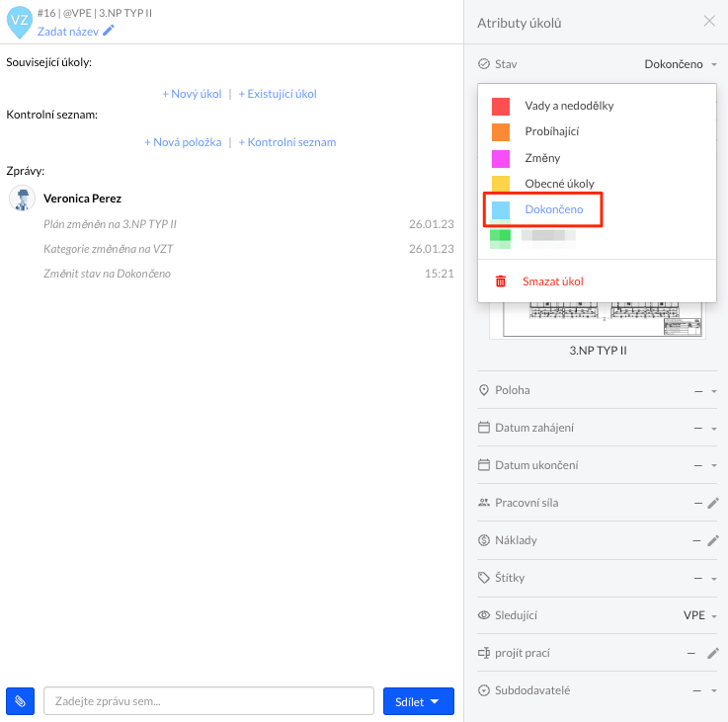Click the message input field
This screenshot has width=728, height=722.
(x=208, y=701)
